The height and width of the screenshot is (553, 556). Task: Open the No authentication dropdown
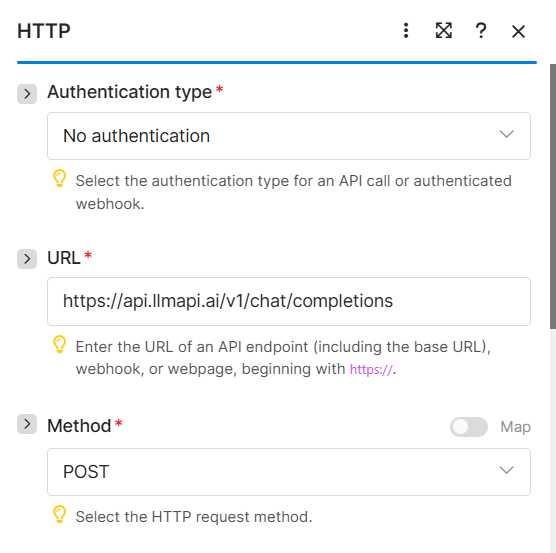click(x=289, y=136)
